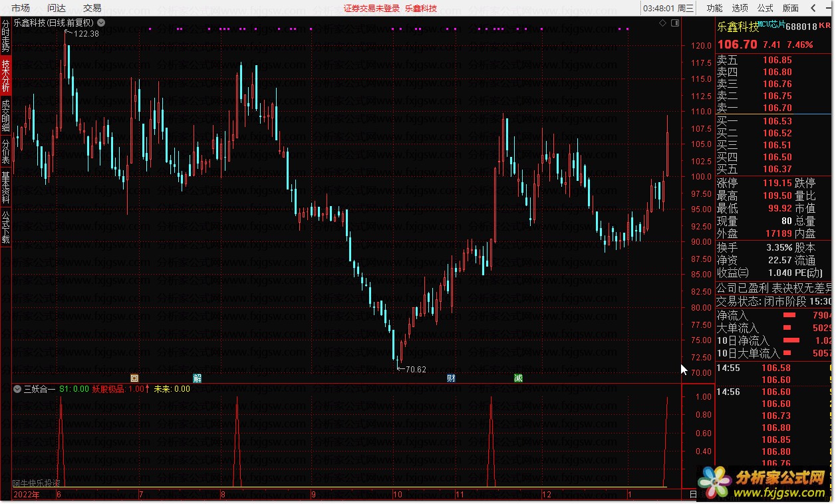
Task: Click the 卖一 row price 106.70
Action: tap(777, 108)
